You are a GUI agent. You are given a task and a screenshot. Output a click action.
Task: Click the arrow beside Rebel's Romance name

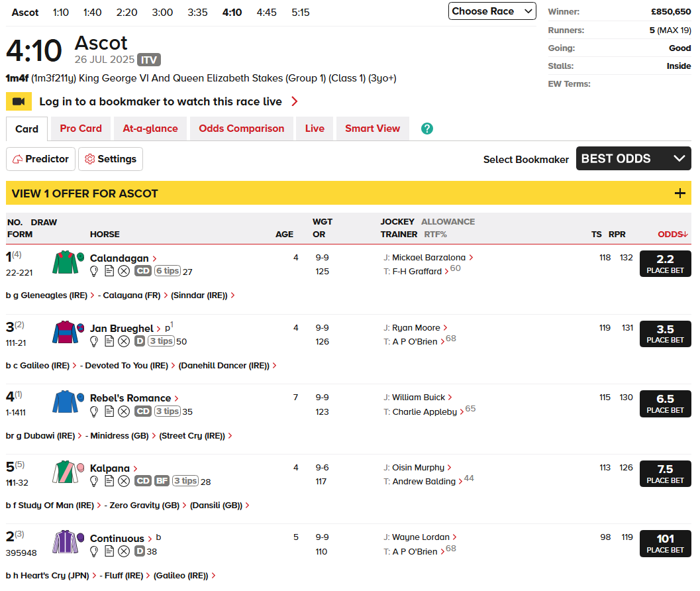coord(176,398)
